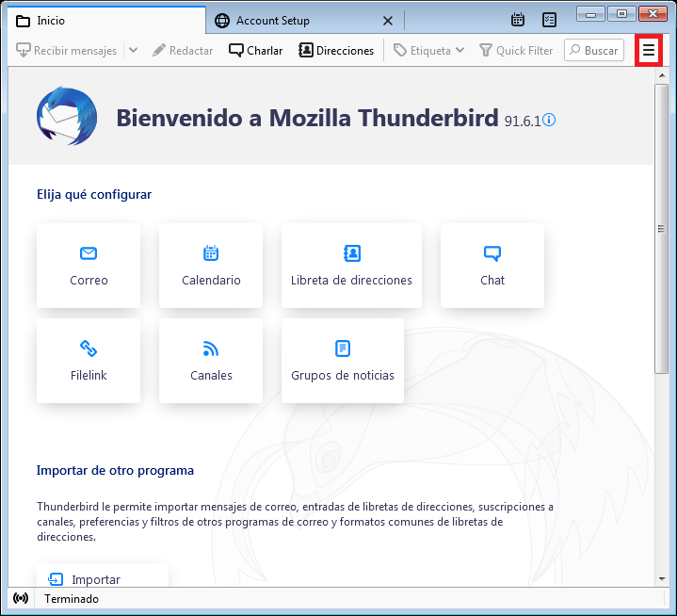This screenshot has height=616, width=677.
Task: Expand the Etiqueta dropdown
Action: pyautogui.click(x=428, y=51)
